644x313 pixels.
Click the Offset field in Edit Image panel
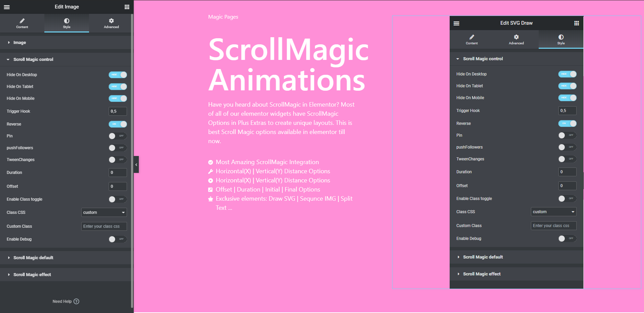(x=118, y=186)
